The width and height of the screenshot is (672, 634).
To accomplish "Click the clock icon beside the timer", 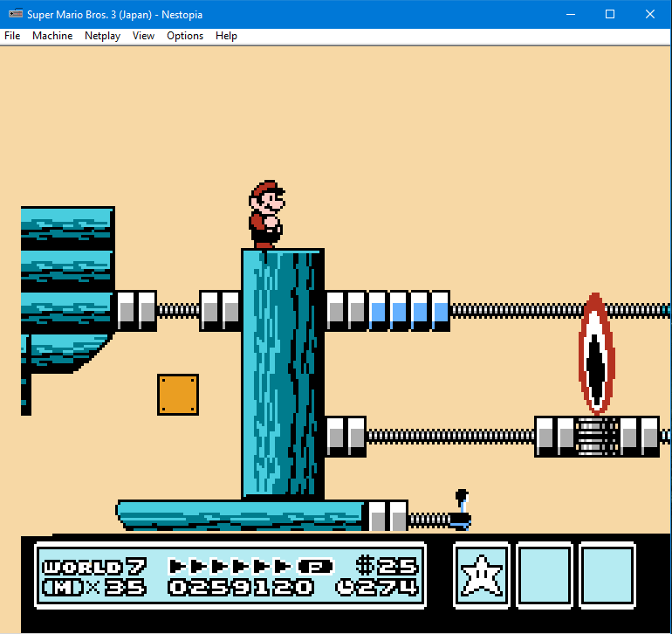I will (345, 588).
